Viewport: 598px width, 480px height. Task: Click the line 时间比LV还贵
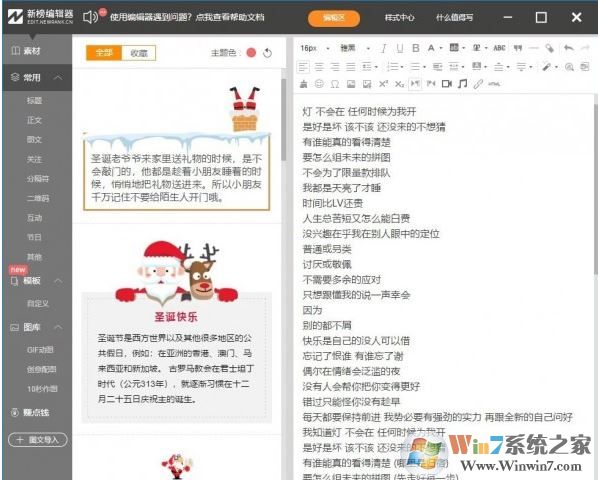(x=333, y=203)
